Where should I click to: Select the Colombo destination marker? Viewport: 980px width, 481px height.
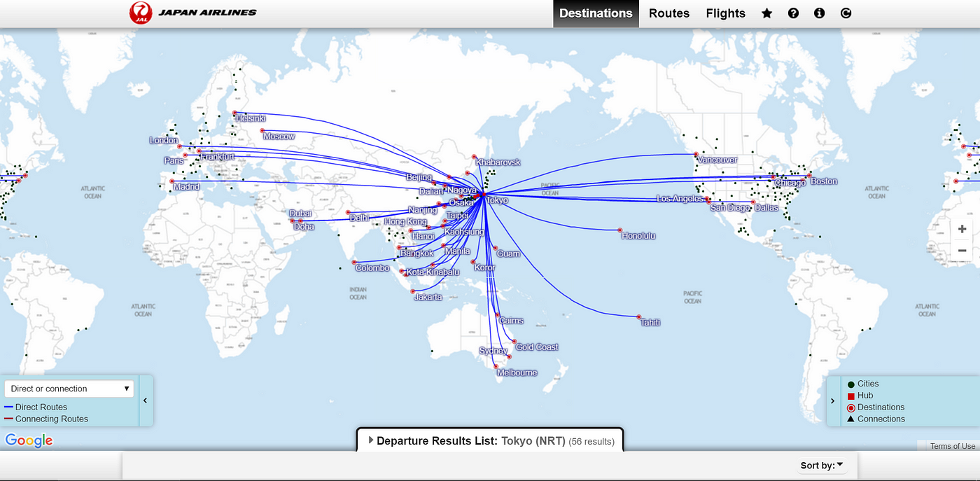pos(354,263)
